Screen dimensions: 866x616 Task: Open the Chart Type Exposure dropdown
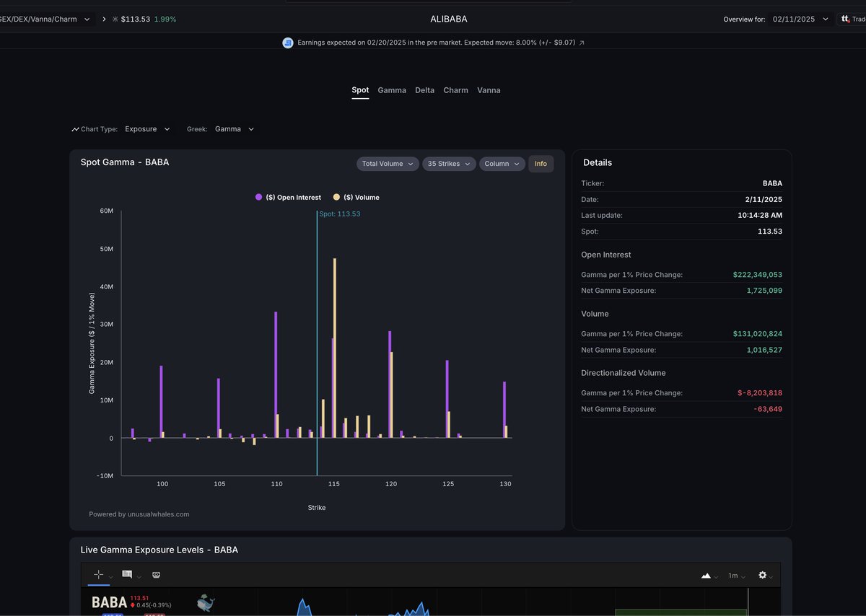tap(147, 129)
